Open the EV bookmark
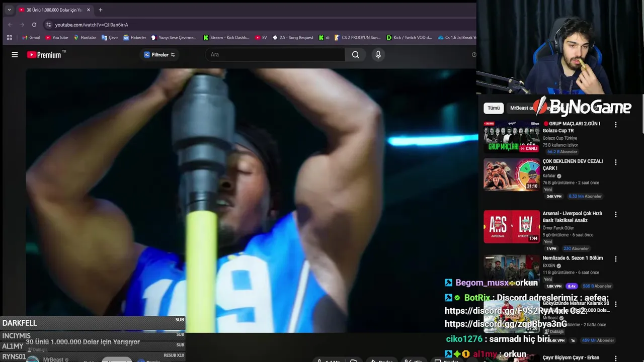Image resolution: width=644 pixels, height=362 pixels. 261,37
